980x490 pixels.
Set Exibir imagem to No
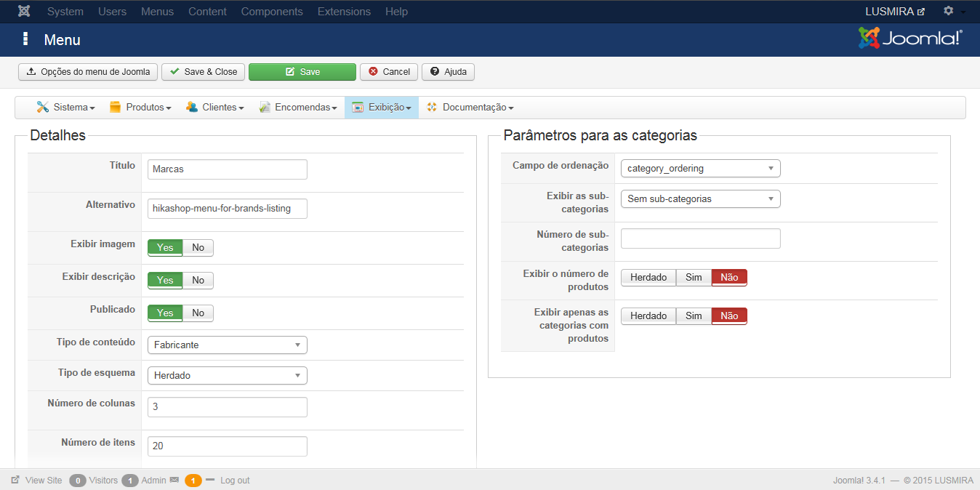click(198, 248)
